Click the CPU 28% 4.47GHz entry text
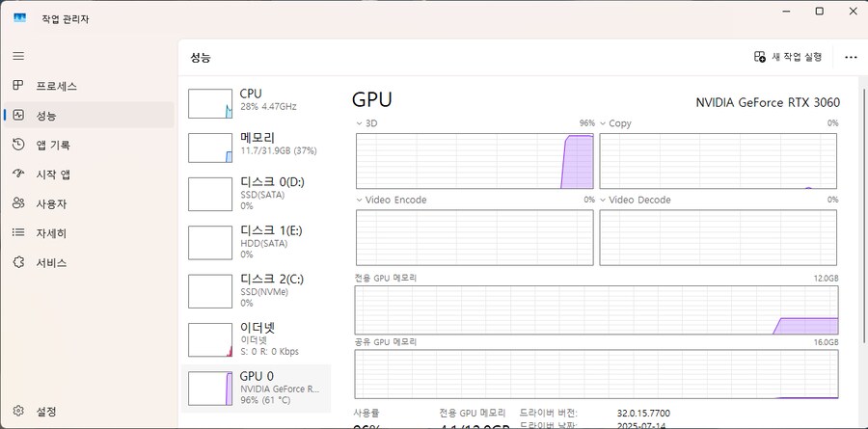This screenshot has width=868, height=429. (268, 99)
